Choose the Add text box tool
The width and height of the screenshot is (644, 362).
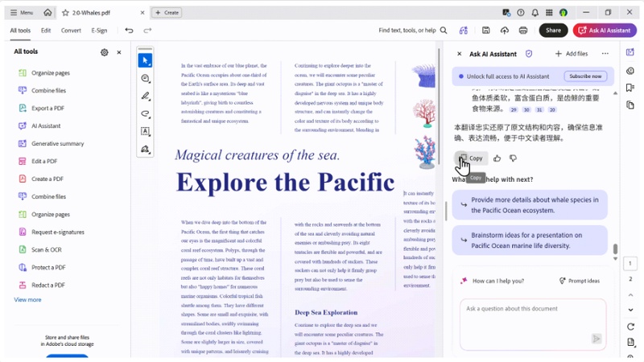pos(145,131)
